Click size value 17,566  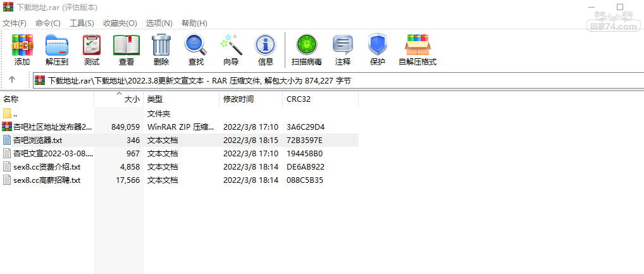click(x=128, y=180)
